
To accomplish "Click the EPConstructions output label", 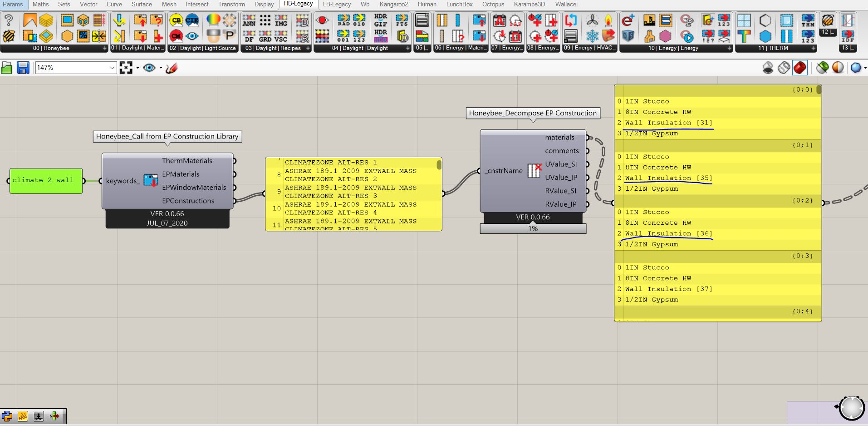I will [x=188, y=201].
